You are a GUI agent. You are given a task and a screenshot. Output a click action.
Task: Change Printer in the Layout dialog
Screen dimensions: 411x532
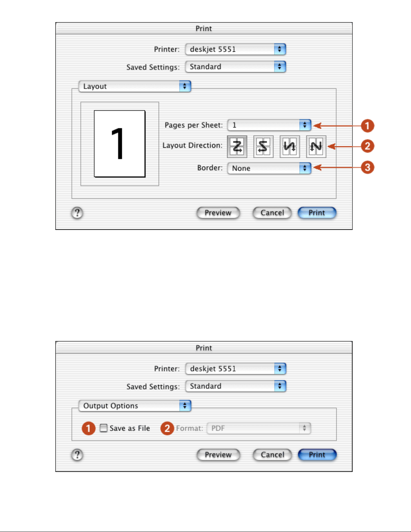point(235,49)
